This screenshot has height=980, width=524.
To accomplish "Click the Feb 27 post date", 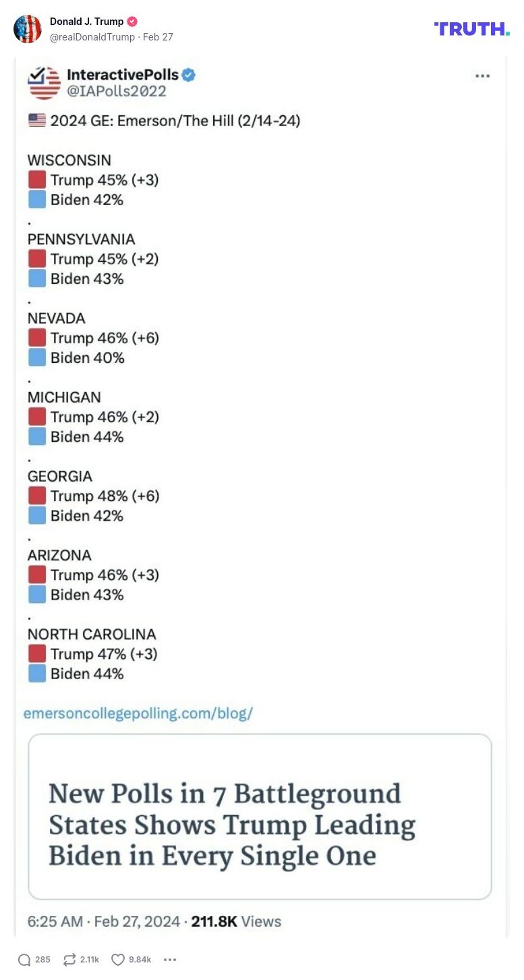I will click(158, 37).
